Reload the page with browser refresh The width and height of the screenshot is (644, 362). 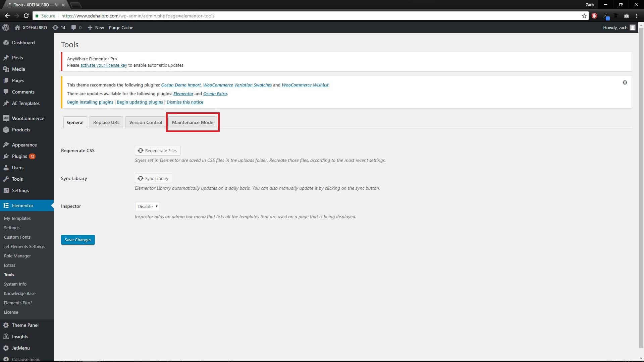26,16
